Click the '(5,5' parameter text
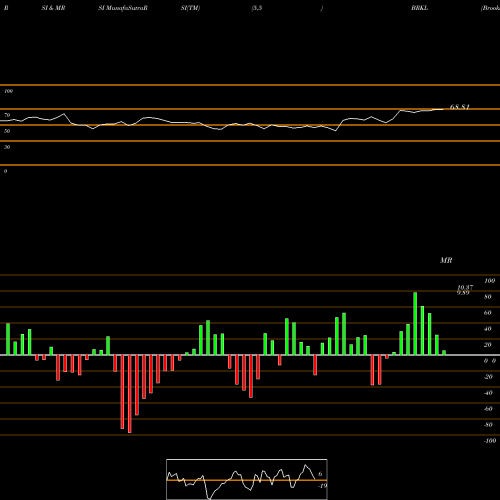Image resolution: width=500 pixels, height=500 pixels. (257, 8)
